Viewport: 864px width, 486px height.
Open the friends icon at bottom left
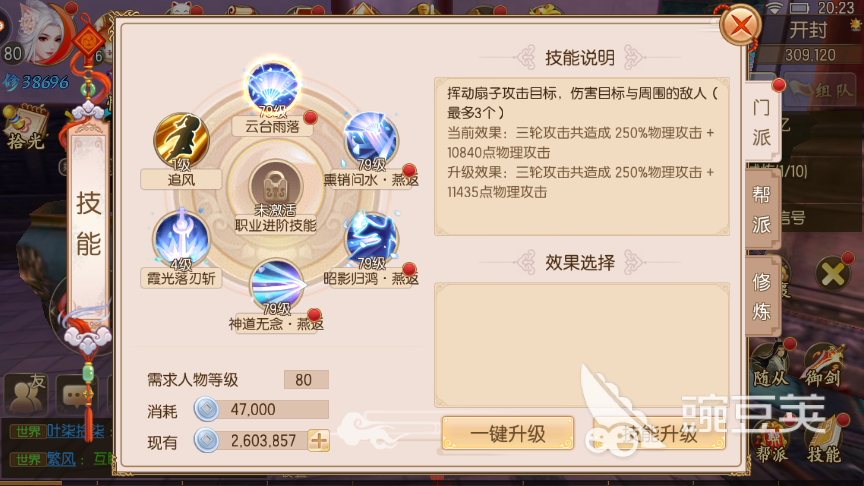[25, 394]
